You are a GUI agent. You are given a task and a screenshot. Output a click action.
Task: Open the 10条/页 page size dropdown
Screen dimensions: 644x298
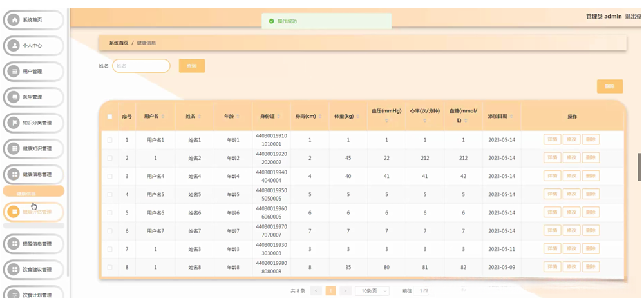point(372,291)
